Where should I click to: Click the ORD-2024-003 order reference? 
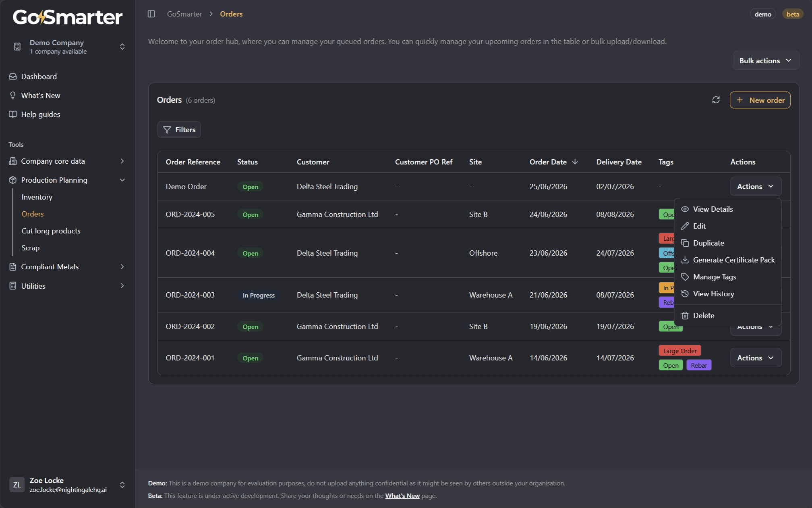coord(190,295)
